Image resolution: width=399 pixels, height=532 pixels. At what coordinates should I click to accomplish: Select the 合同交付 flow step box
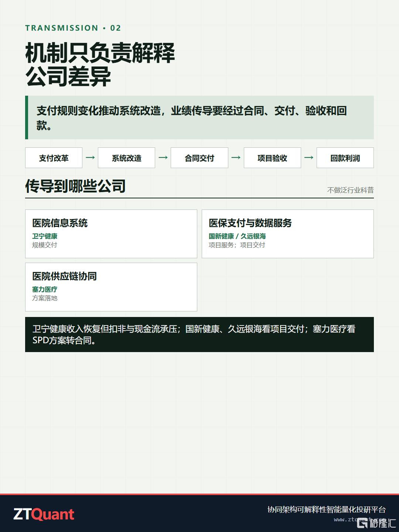[199, 158]
